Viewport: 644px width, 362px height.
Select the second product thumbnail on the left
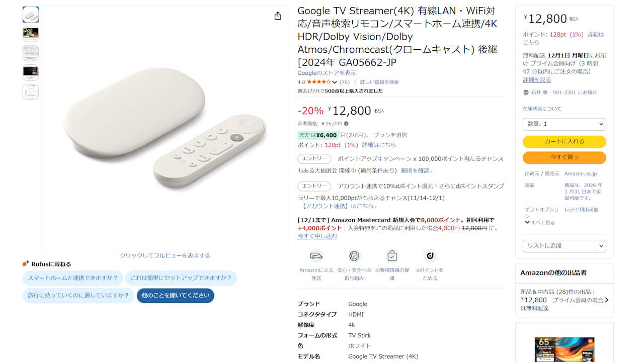click(x=30, y=34)
